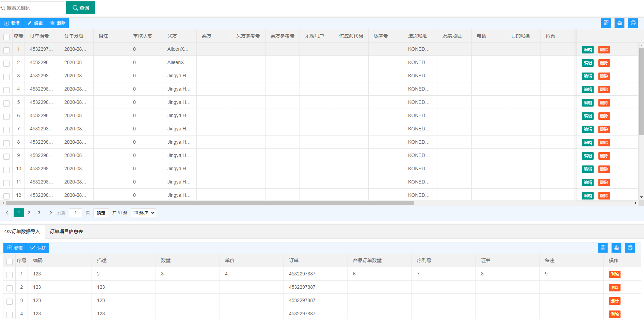Image resolution: width=644 pixels, height=319 pixels.
Task: Click 供应商代码 column header
Action: click(x=351, y=36)
